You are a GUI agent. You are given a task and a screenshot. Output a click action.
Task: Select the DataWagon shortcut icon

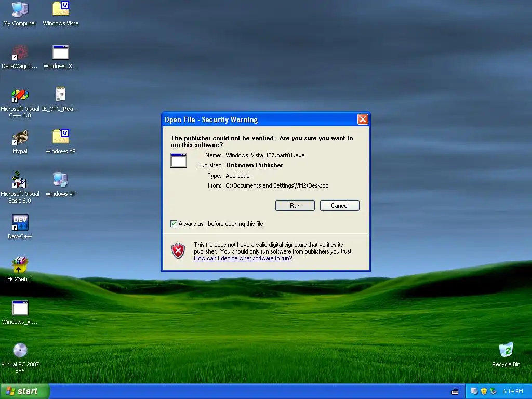click(x=20, y=52)
